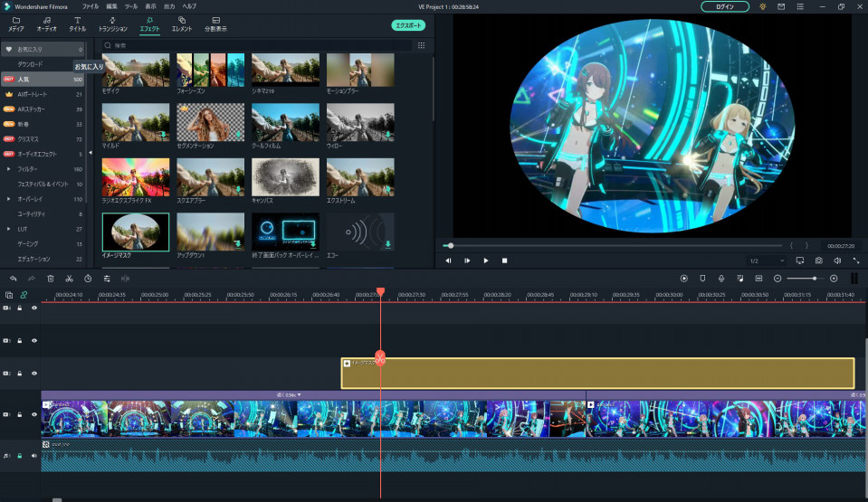
Task: Step back one frame in preview
Action: coord(448,260)
